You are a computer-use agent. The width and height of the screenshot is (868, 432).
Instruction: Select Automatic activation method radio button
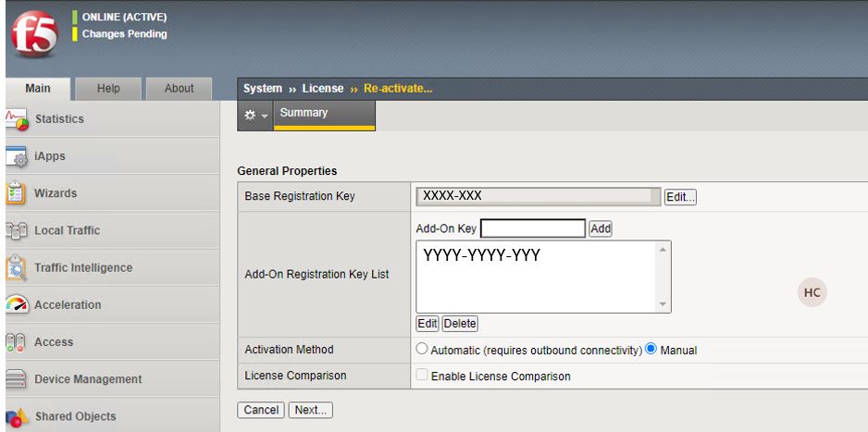(x=422, y=350)
